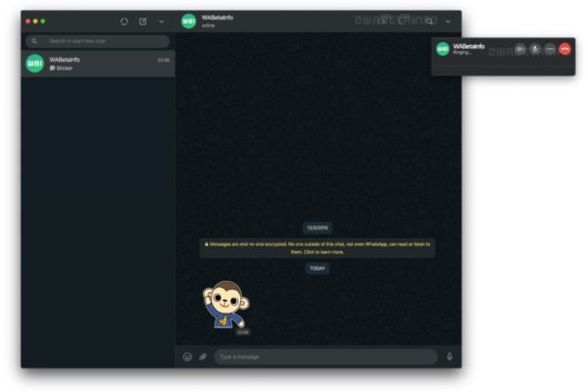Click WABetaInfo avatar in call popup
This screenshot has width=588, height=392.
tap(443, 49)
